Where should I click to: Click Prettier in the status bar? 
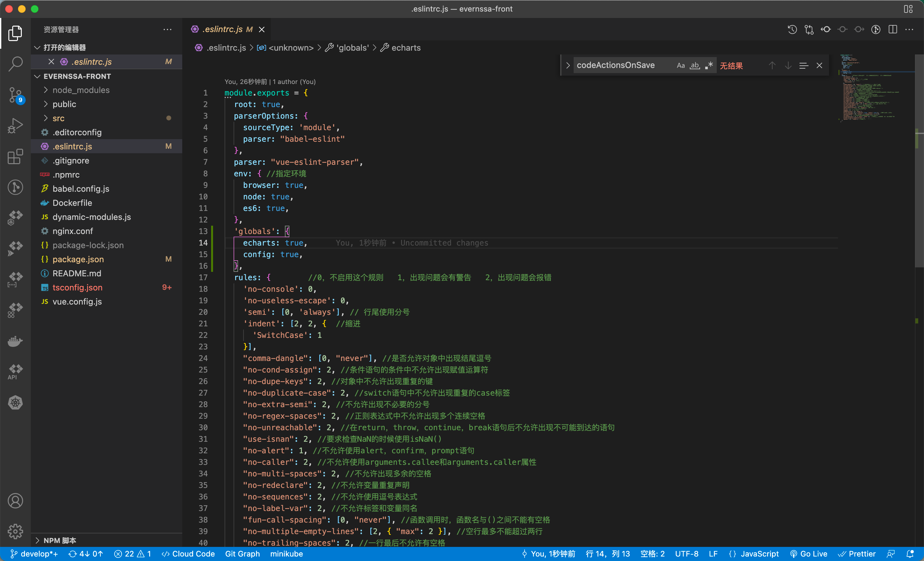click(858, 554)
